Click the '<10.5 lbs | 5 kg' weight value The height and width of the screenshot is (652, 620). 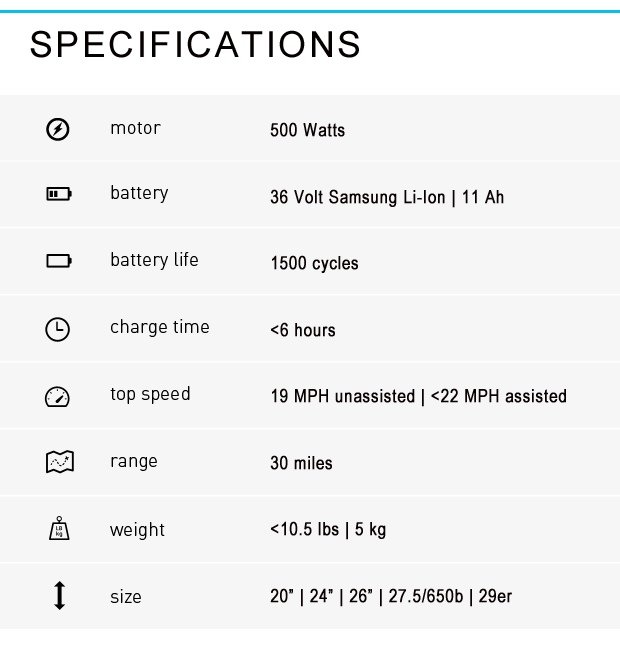pyautogui.click(x=328, y=530)
